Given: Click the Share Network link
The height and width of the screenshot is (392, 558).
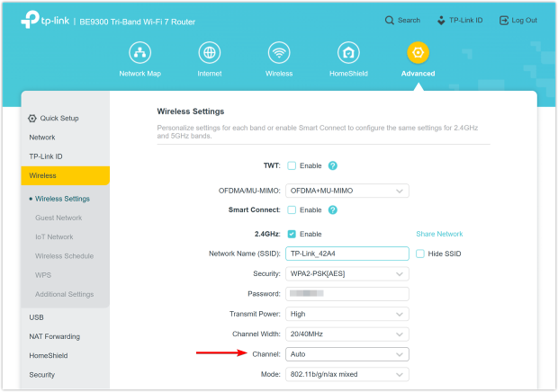Looking at the screenshot, I should tap(439, 234).
